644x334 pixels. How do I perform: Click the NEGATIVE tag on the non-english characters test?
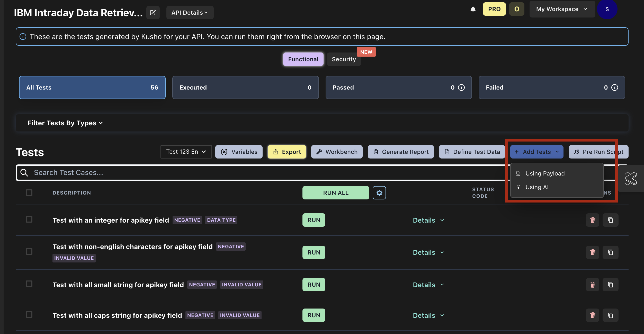231,247
